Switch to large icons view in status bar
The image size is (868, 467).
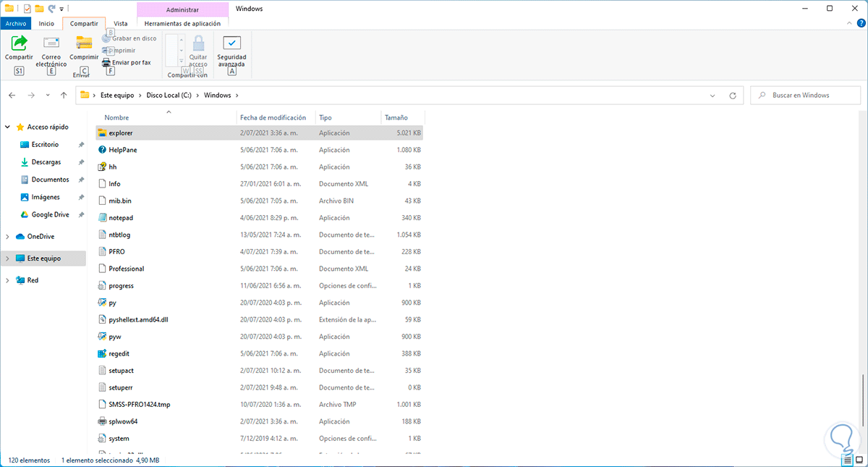(859, 460)
